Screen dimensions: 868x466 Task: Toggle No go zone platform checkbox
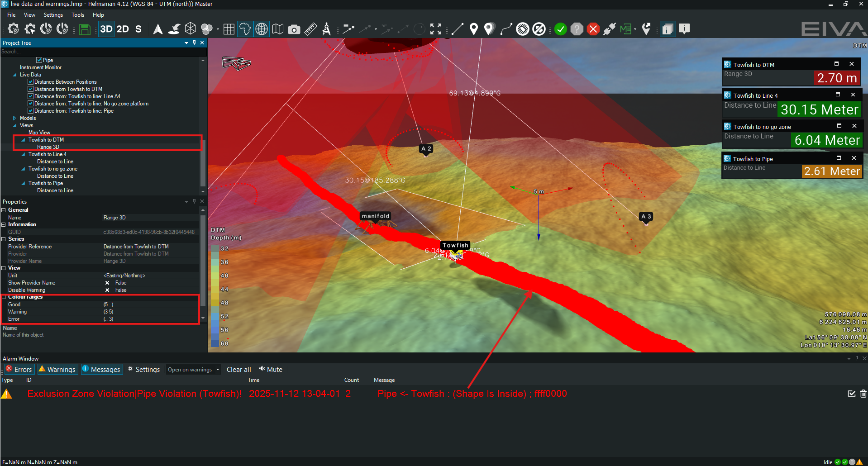[x=31, y=104]
